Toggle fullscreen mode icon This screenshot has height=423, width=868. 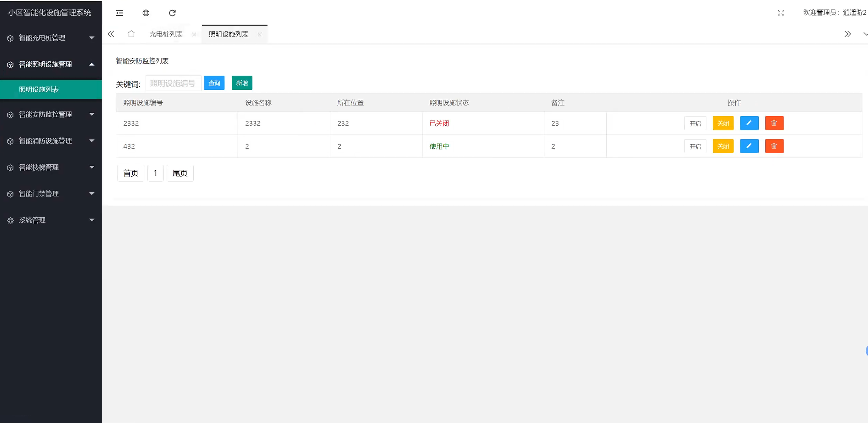tap(781, 13)
